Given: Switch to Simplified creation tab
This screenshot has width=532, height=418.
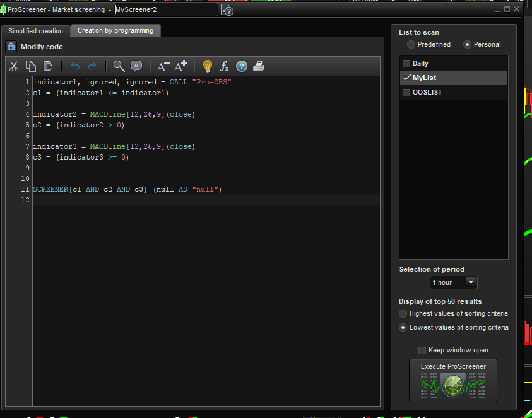Looking at the screenshot, I should click(x=35, y=31).
